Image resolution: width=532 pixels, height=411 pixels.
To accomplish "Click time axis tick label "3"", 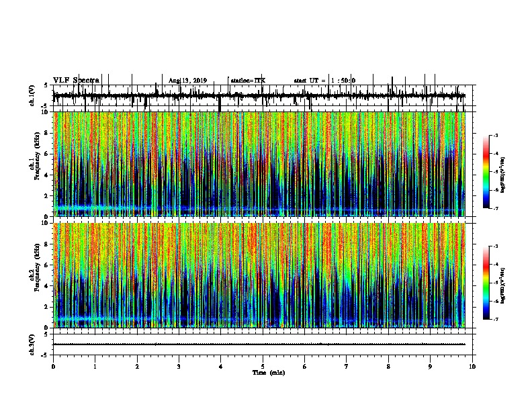I will coord(179,367).
